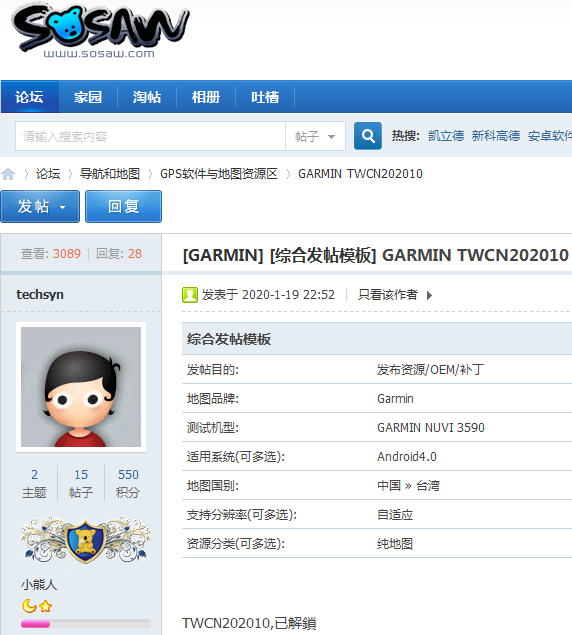Screen dimensions: 572x635
Task: Click the green user icon beside post date
Action: [190, 295]
